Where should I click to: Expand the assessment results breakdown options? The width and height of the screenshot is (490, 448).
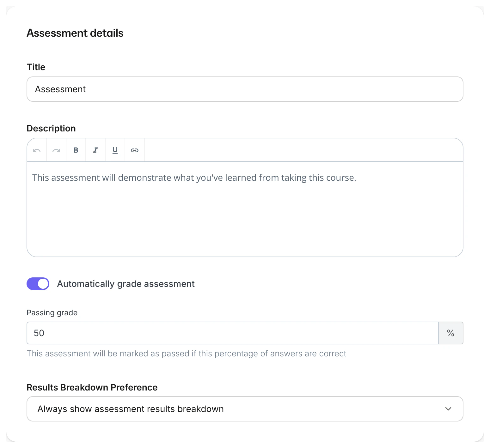pos(244,409)
